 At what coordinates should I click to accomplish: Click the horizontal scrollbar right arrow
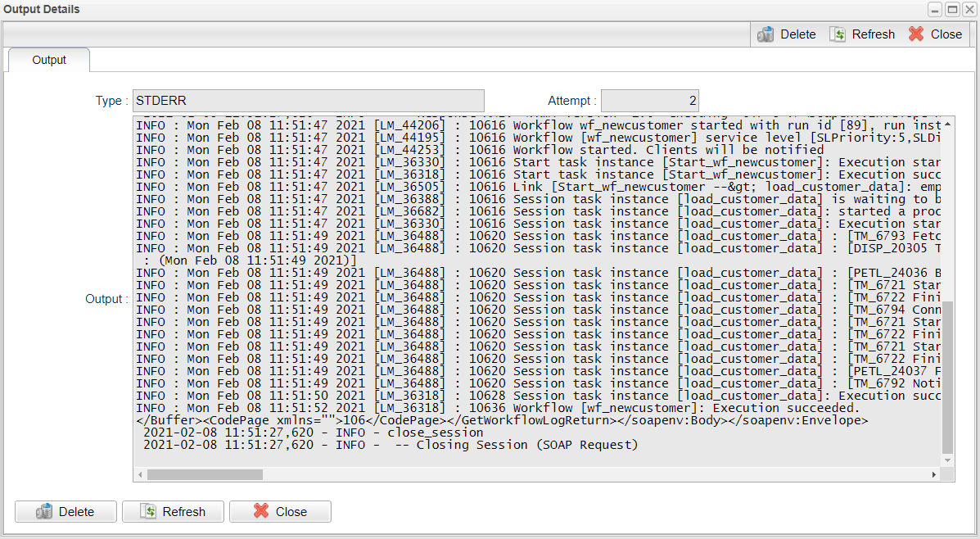pos(934,475)
